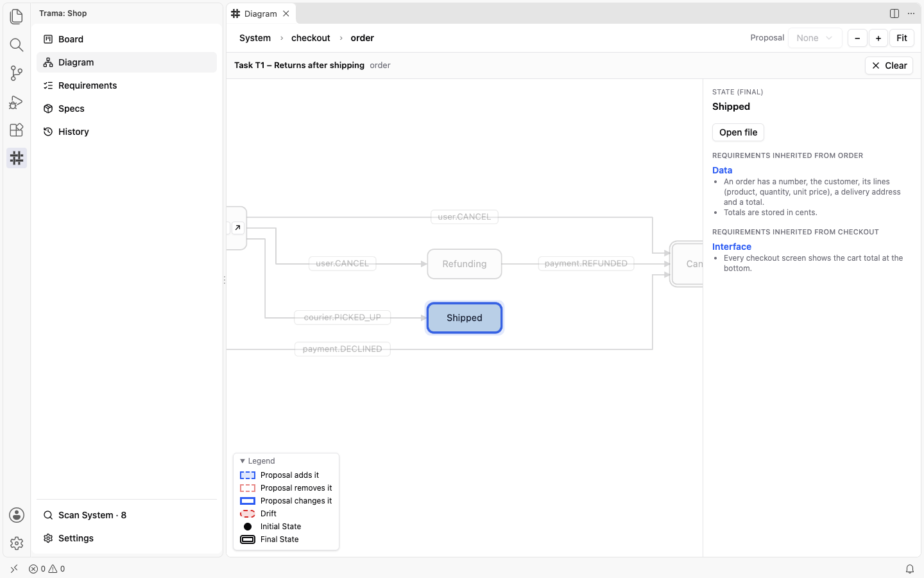
Task: Select the Diagram editor tab
Action: click(x=261, y=13)
